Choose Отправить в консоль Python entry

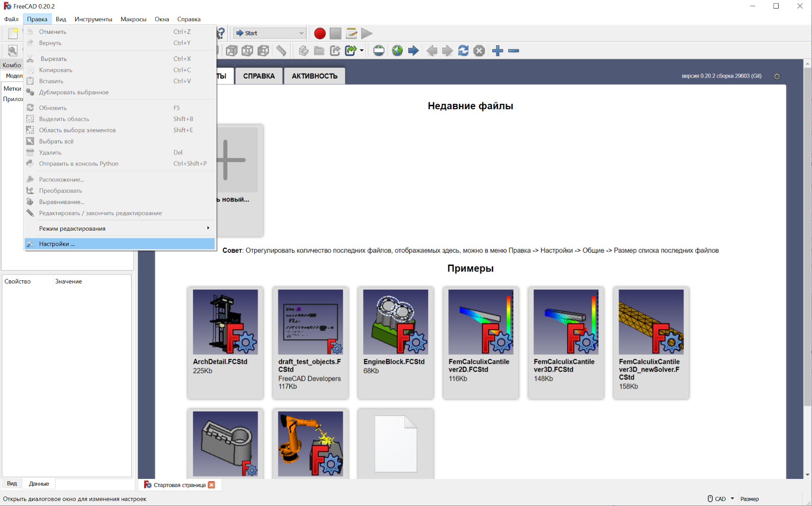pyautogui.click(x=120, y=163)
